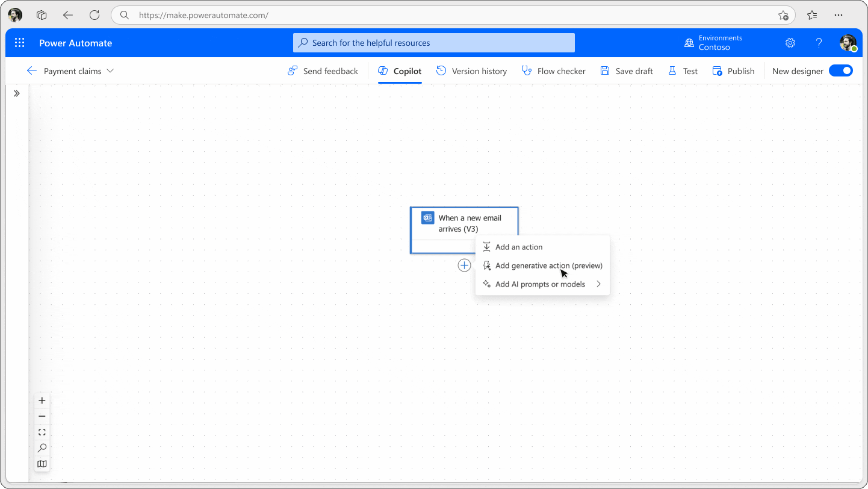Select Add generative action (preview)
The width and height of the screenshot is (868, 489).
click(549, 265)
